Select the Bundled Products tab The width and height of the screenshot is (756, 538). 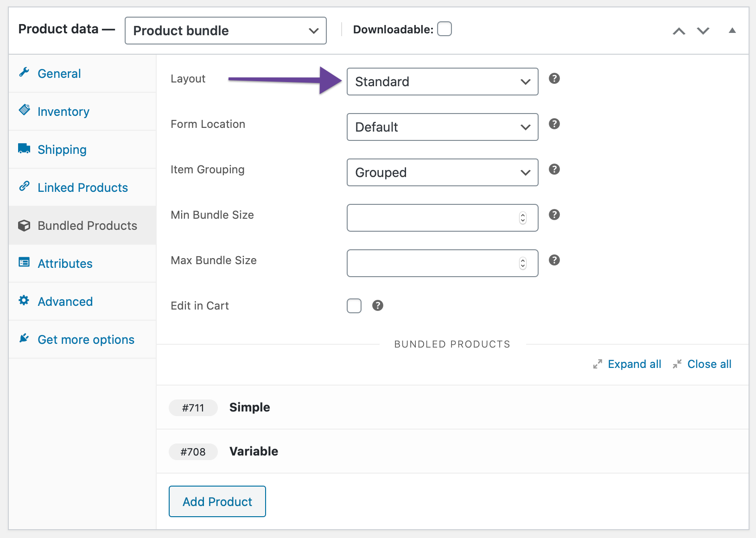pos(83,226)
